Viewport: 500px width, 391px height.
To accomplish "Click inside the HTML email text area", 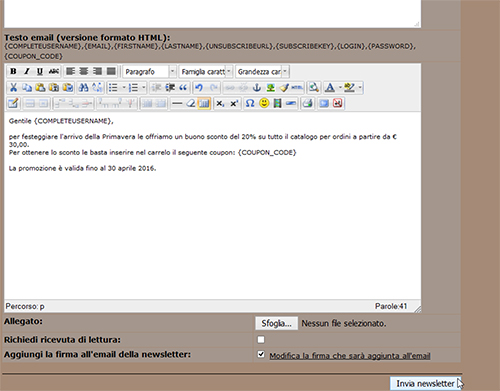I will 212,205.
